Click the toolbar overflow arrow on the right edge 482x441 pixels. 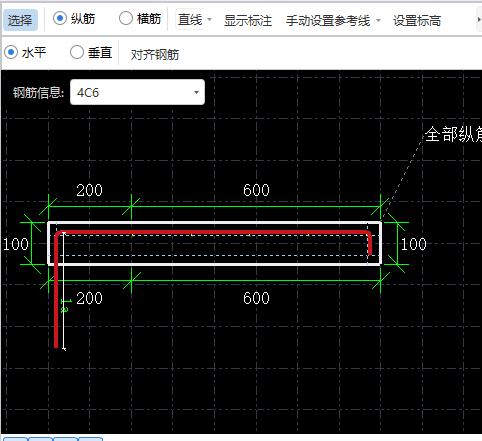click(x=479, y=20)
